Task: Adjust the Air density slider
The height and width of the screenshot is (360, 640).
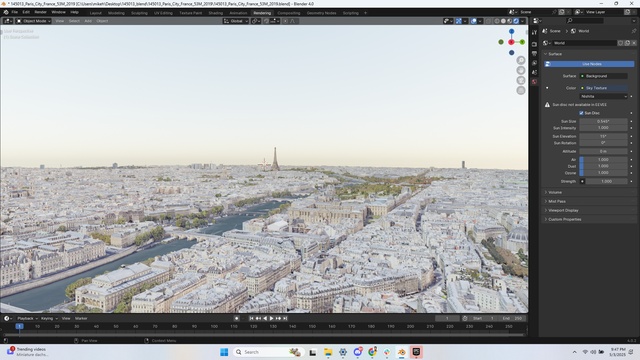Action: coord(603,160)
